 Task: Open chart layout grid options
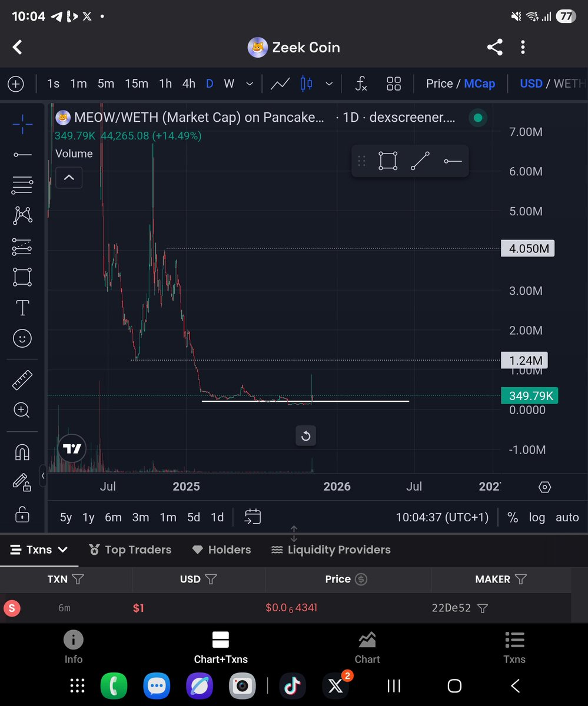[x=394, y=84]
